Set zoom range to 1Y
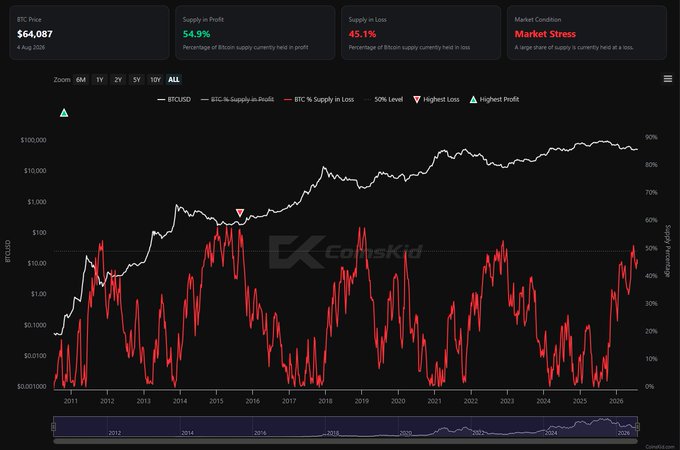 tap(100, 80)
